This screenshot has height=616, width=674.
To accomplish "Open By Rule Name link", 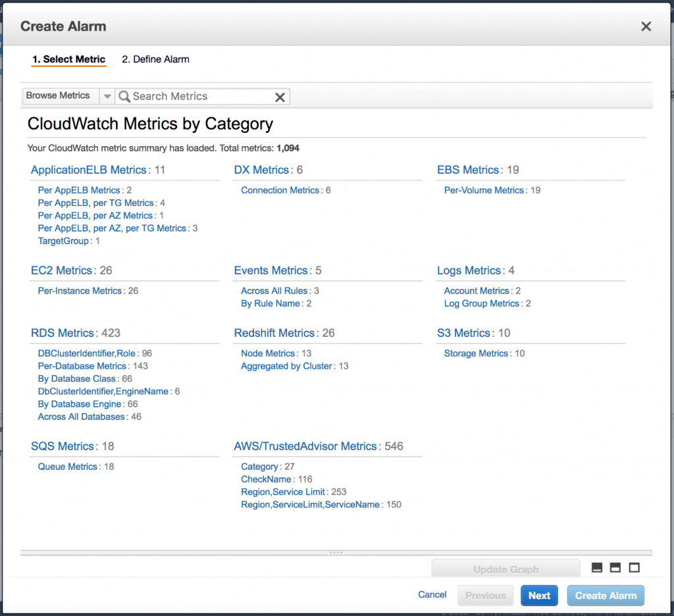I will (x=271, y=303).
